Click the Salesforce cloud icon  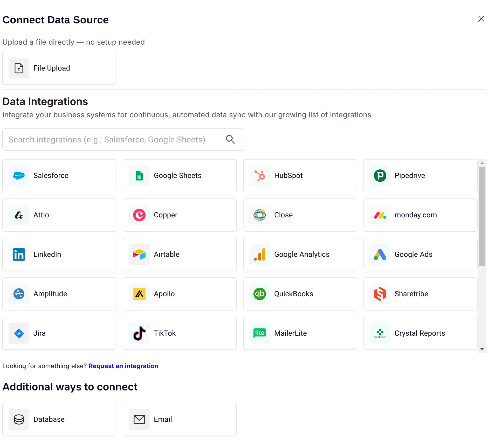click(x=19, y=176)
